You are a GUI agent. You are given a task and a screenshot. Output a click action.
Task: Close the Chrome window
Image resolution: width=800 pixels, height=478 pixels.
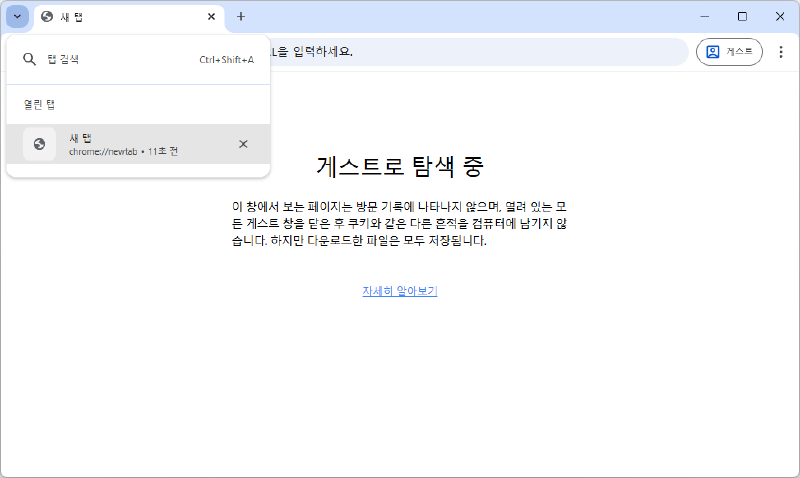(780, 16)
